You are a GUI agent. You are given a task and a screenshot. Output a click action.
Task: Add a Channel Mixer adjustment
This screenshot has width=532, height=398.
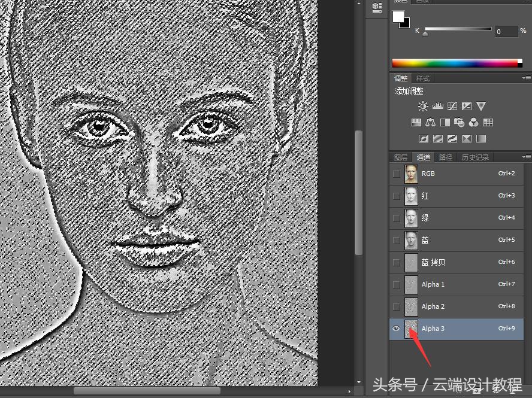[x=473, y=123]
